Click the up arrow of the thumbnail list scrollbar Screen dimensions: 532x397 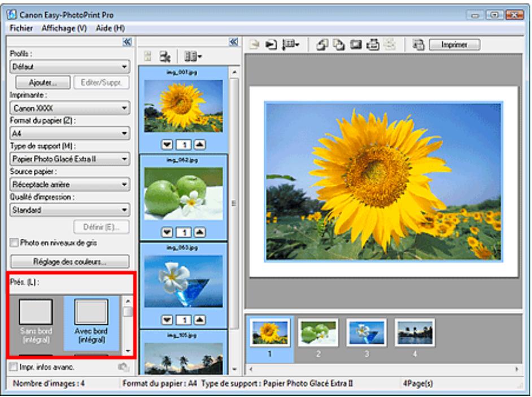234,72
